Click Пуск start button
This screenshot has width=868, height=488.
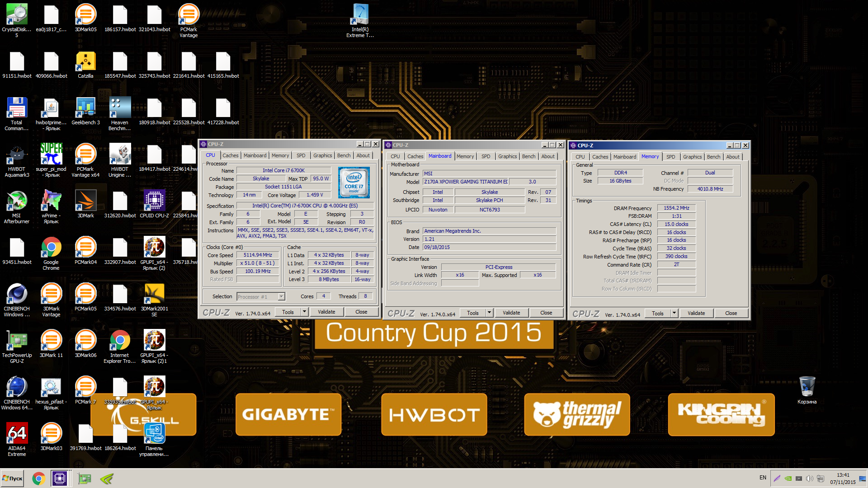tap(13, 479)
